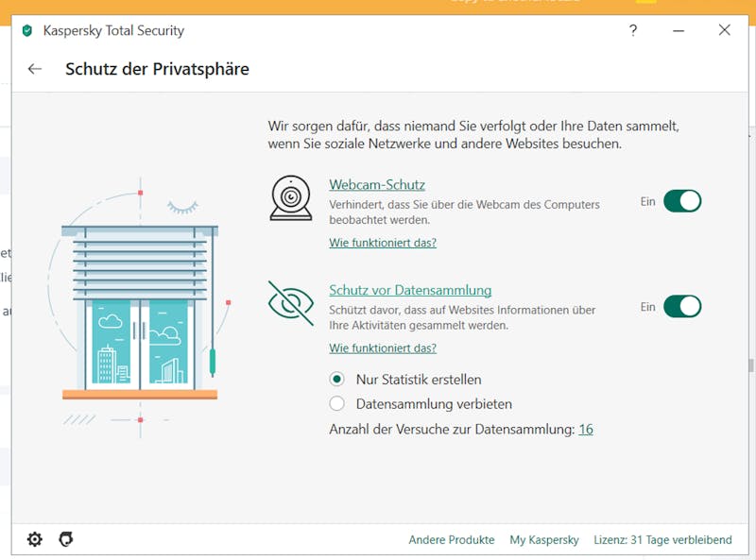Image resolution: width=756 pixels, height=560 pixels.
Task: Go back using the arrow icon
Action: click(35, 69)
